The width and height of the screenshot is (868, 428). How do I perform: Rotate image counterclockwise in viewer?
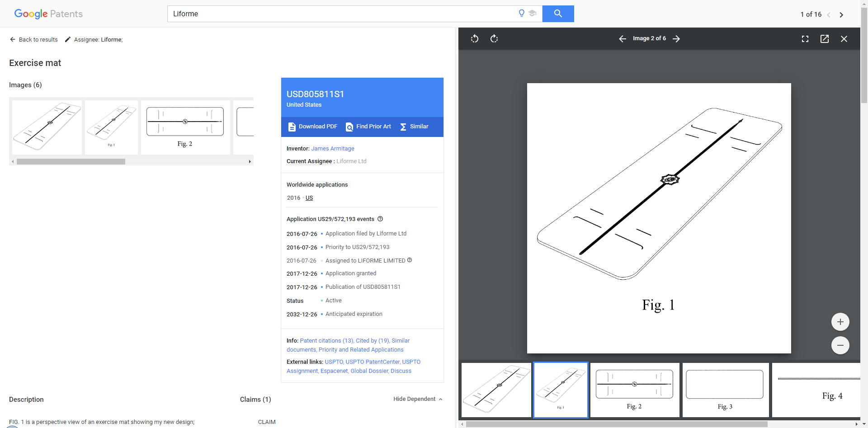pyautogui.click(x=474, y=39)
